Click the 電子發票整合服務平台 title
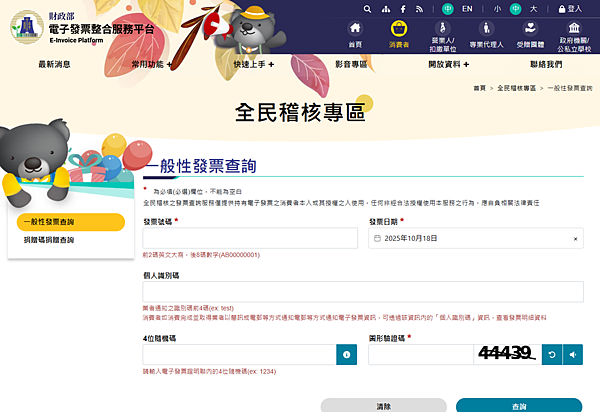600x412 pixels. (101, 29)
